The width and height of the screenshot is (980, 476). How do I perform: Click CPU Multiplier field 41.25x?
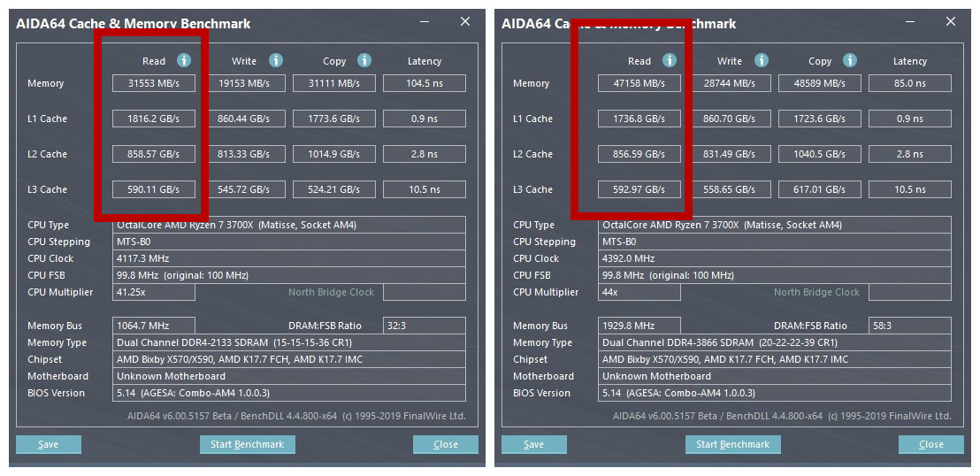154,292
